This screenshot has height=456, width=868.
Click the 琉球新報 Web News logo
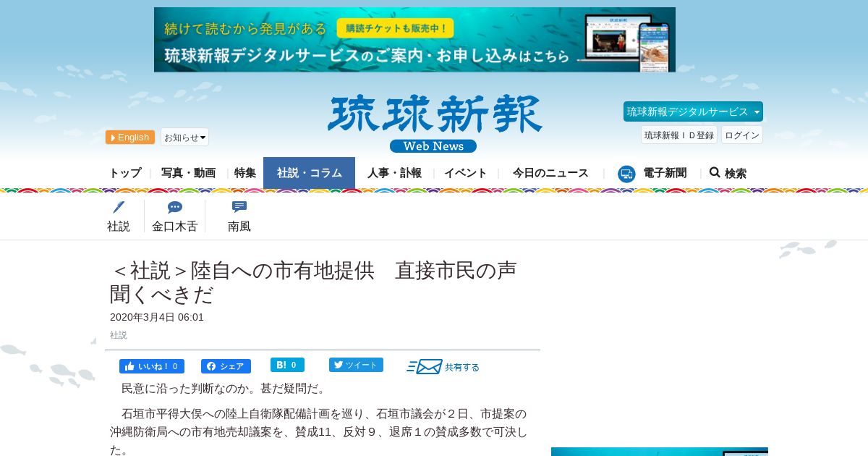(x=434, y=124)
